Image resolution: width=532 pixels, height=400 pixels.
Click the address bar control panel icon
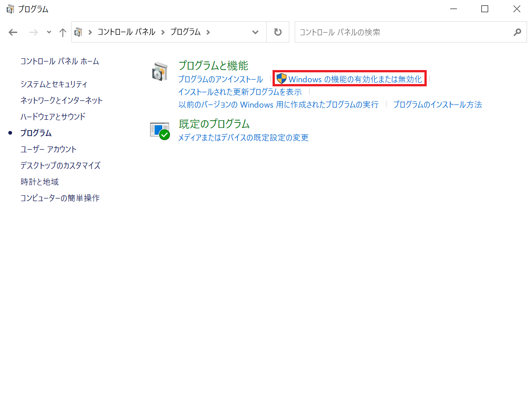(x=79, y=32)
